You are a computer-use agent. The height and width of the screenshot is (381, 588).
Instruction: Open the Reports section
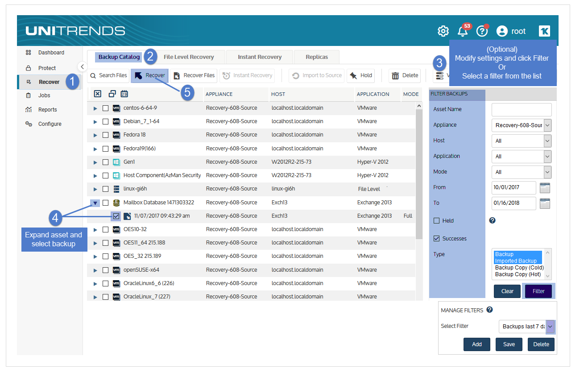pyautogui.click(x=47, y=110)
